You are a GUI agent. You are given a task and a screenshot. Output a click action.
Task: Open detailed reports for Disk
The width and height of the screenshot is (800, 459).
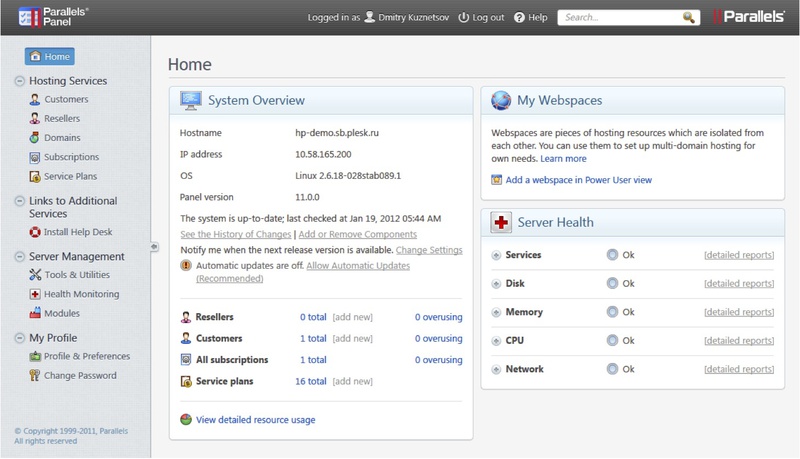click(738, 284)
